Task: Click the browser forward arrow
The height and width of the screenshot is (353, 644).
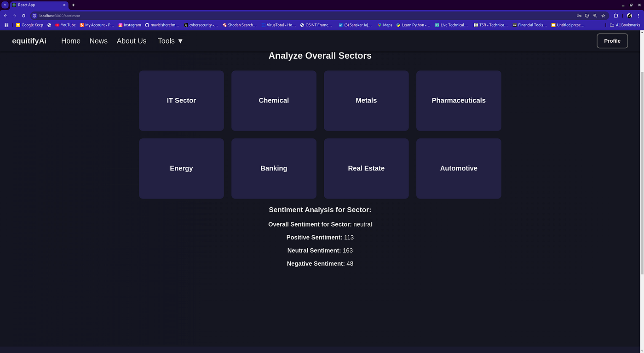Action: (14, 16)
